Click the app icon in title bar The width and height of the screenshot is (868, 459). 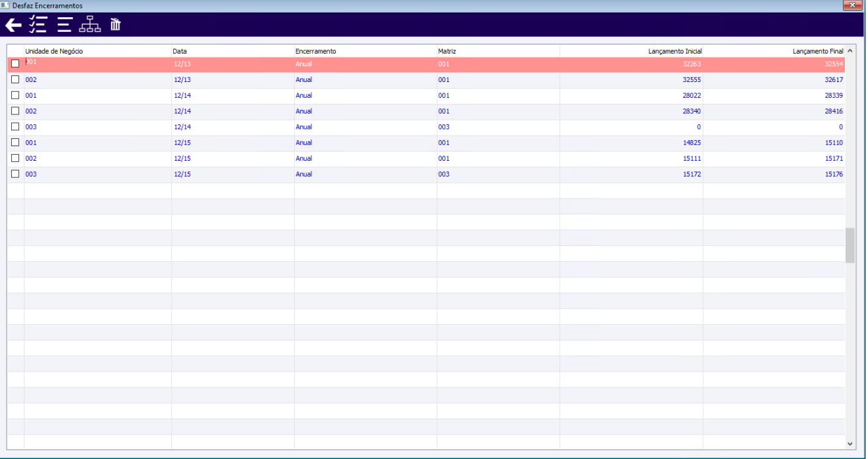pyautogui.click(x=5, y=5)
